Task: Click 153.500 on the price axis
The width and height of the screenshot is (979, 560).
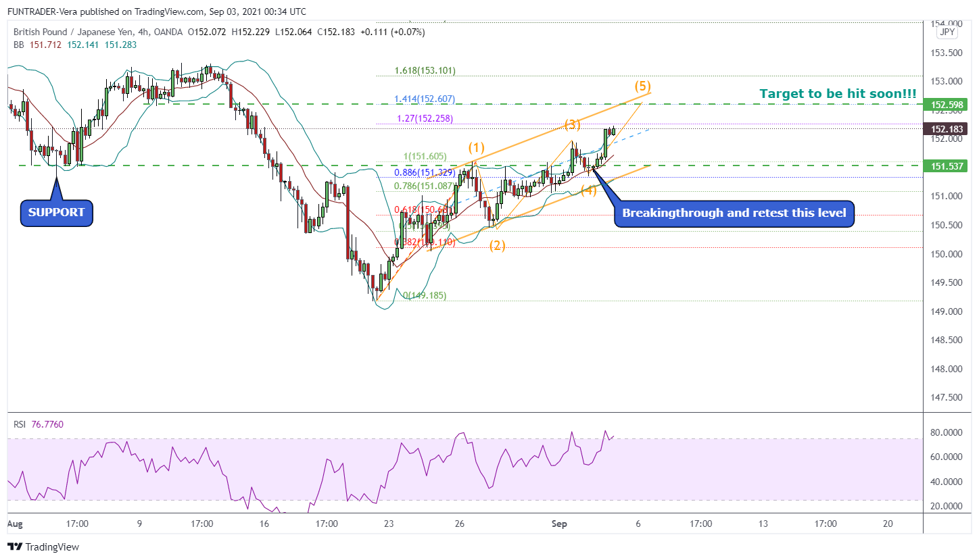Action: point(945,53)
